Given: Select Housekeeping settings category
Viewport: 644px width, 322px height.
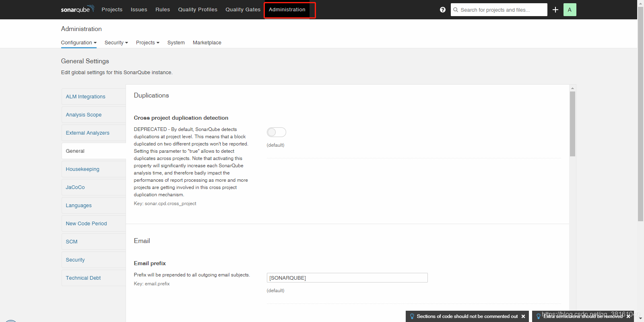Looking at the screenshot, I should tap(94, 169).
